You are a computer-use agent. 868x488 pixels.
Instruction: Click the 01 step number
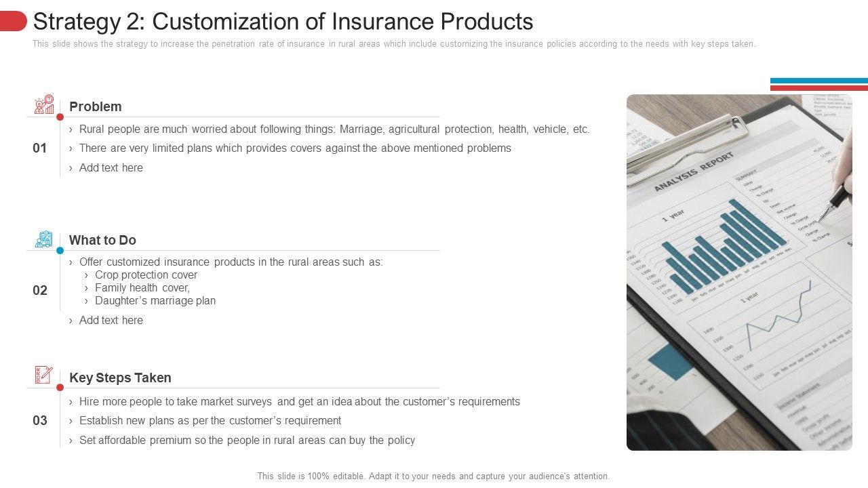[x=40, y=148]
